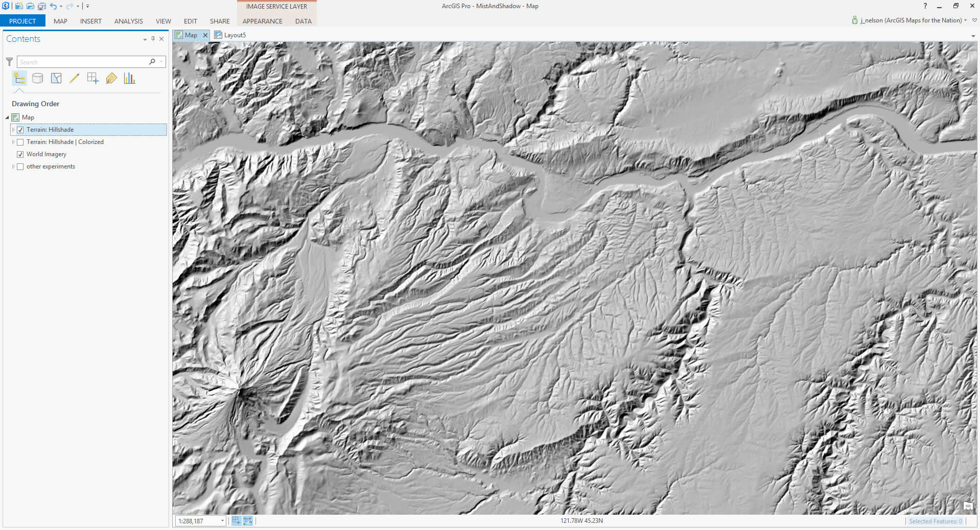
Task: Select the Terrain: Hillshade layer name
Action: pyautogui.click(x=50, y=130)
